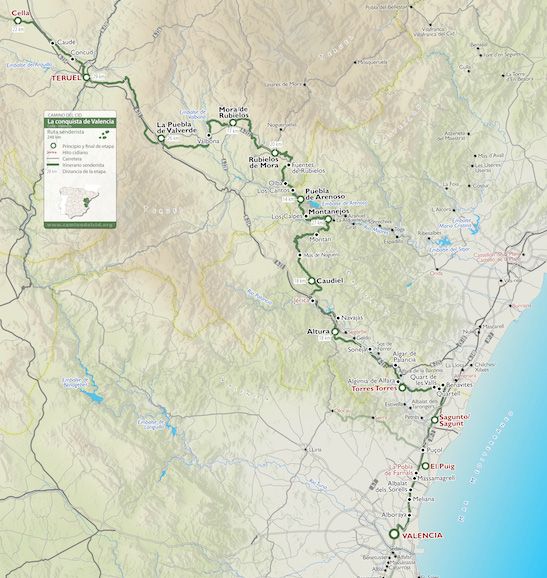Click the 'VALENCIA' city label

(422, 535)
